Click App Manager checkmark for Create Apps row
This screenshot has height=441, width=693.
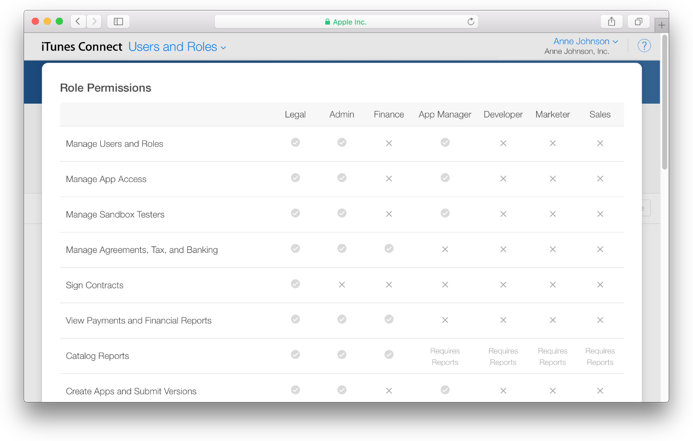[x=445, y=390]
